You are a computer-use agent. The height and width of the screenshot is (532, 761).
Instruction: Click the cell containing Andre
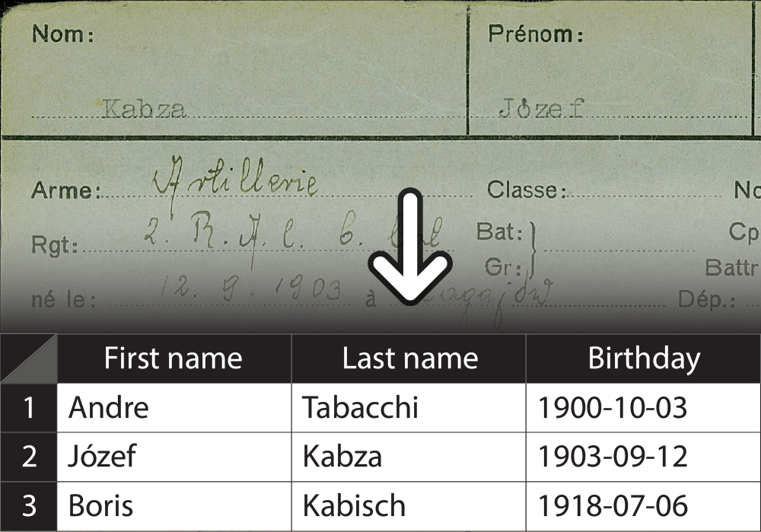173,408
